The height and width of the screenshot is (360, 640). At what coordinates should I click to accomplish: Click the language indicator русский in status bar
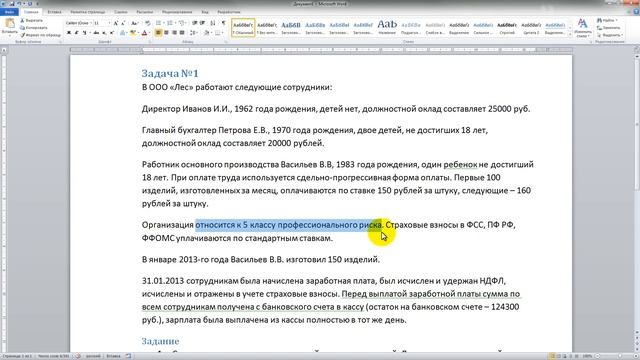[x=93, y=356]
